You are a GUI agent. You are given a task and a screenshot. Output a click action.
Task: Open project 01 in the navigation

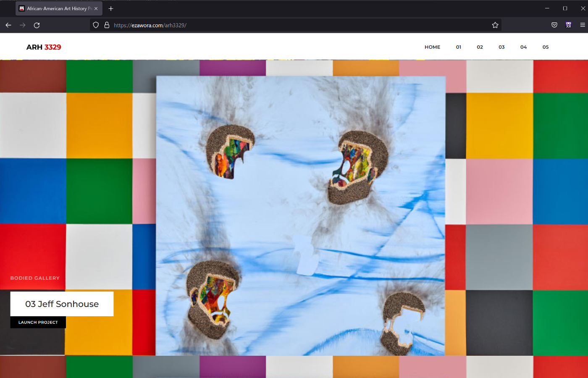click(x=459, y=47)
